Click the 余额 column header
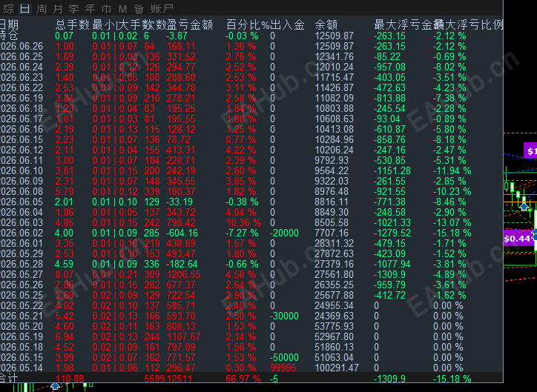The height and width of the screenshot is (392, 537). (326, 24)
